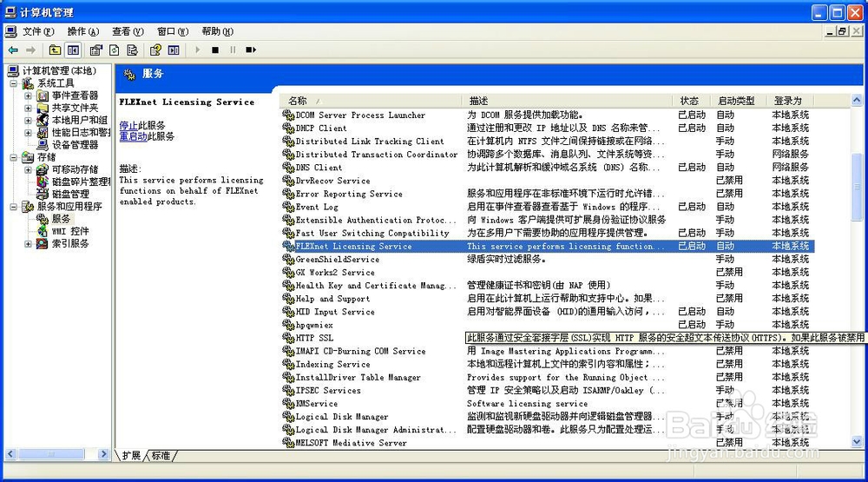Select the 服务 node in the tree
Viewport: 868px width, 482px height.
point(61,219)
